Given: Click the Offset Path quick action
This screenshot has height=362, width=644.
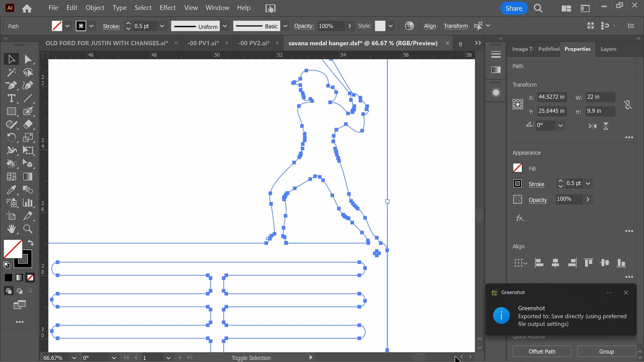Looking at the screenshot, I should pos(542,351).
